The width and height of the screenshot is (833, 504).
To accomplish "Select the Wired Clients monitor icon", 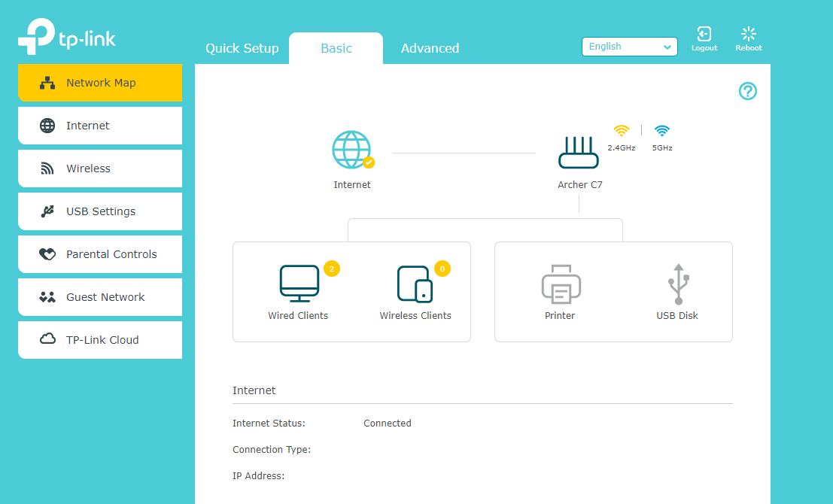I will [x=299, y=284].
